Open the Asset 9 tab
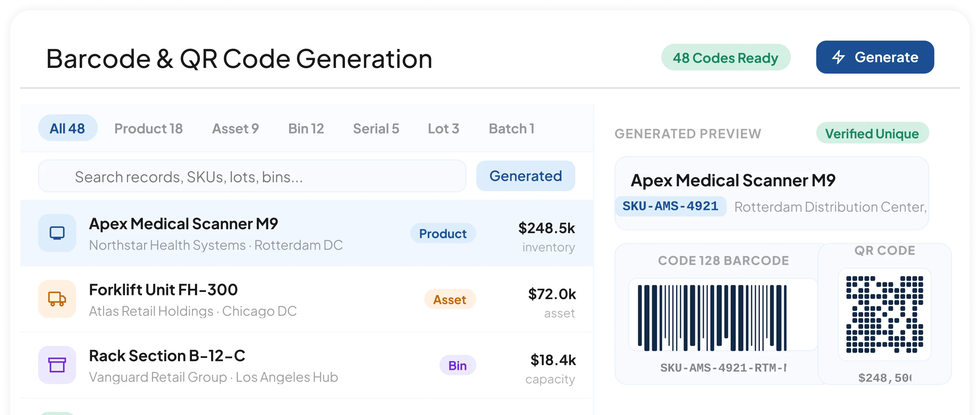The width and height of the screenshot is (980, 415). [235, 128]
